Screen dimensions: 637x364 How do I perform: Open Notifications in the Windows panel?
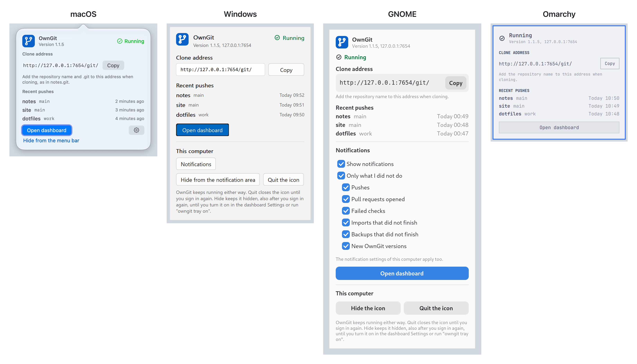[196, 164]
